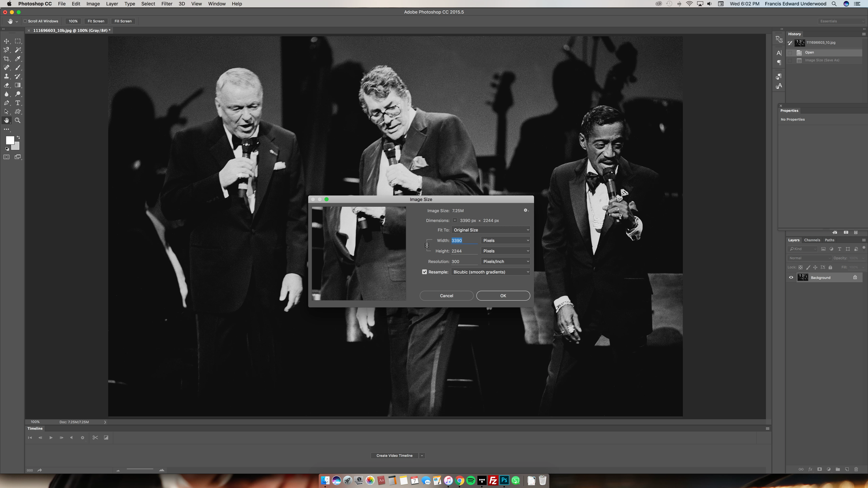Click the foreground color swatch
868x488 pixels.
coord(10,140)
